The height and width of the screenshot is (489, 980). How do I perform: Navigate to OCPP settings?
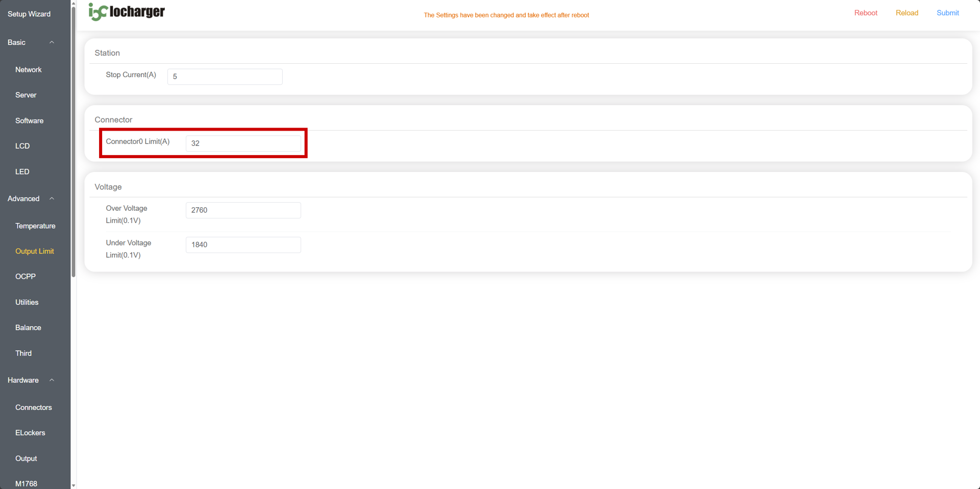[26, 276]
